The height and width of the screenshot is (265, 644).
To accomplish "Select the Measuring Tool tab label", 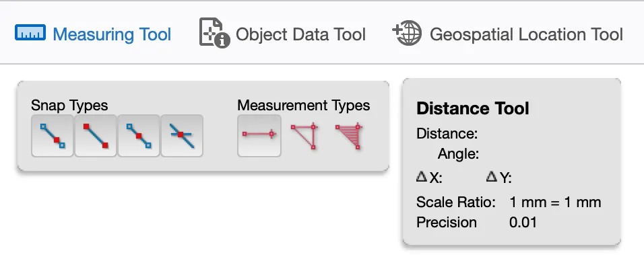I will [112, 34].
